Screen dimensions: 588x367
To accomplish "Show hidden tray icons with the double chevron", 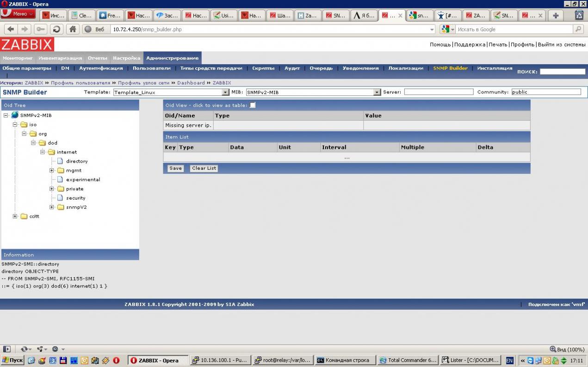I will 523,360.
